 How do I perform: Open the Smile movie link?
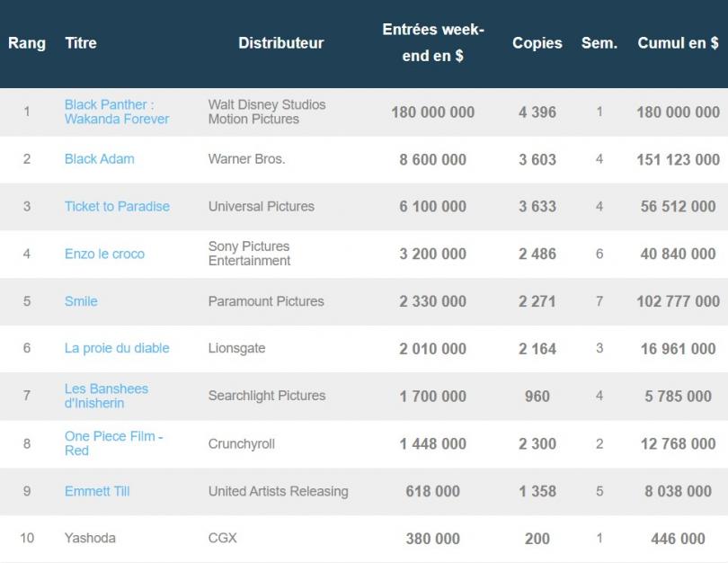pos(81,301)
